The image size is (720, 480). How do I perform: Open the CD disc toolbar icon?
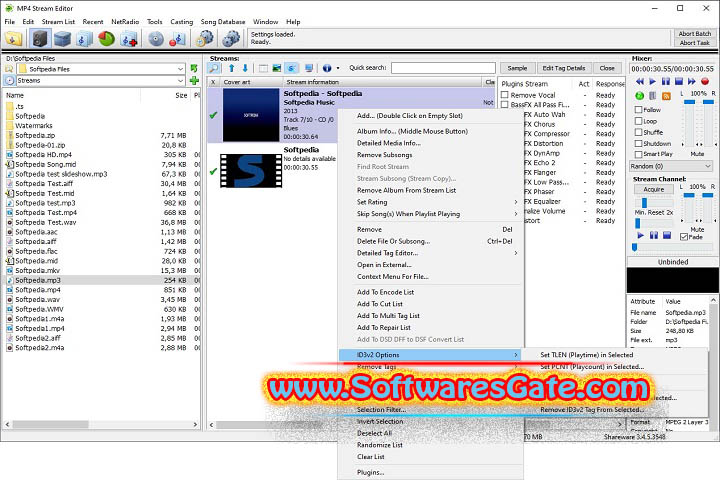tap(156, 39)
